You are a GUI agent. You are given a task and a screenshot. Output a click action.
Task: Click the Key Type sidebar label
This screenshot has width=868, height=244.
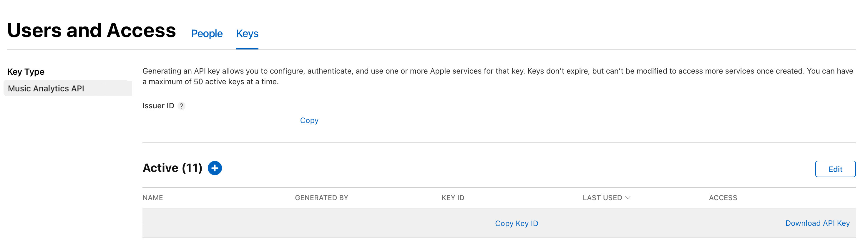(26, 72)
